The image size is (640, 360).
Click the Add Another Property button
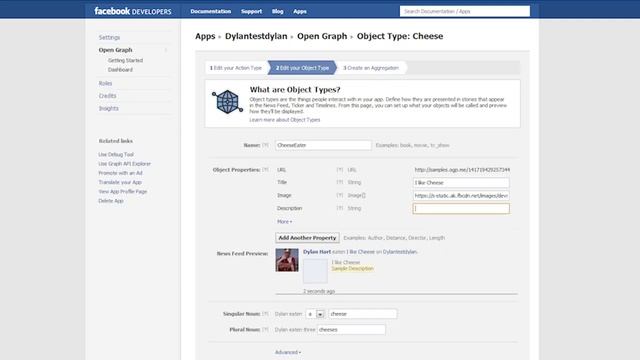point(307,238)
